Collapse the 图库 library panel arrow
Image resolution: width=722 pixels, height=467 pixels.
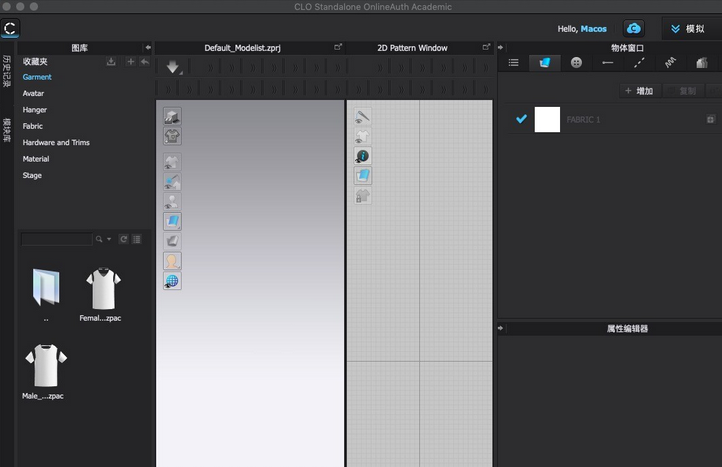coord(148,47)
